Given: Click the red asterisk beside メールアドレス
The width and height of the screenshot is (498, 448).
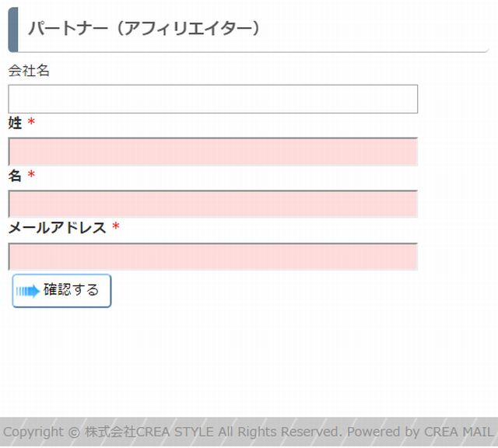Looking at the screenshot, I should point(116,226).
